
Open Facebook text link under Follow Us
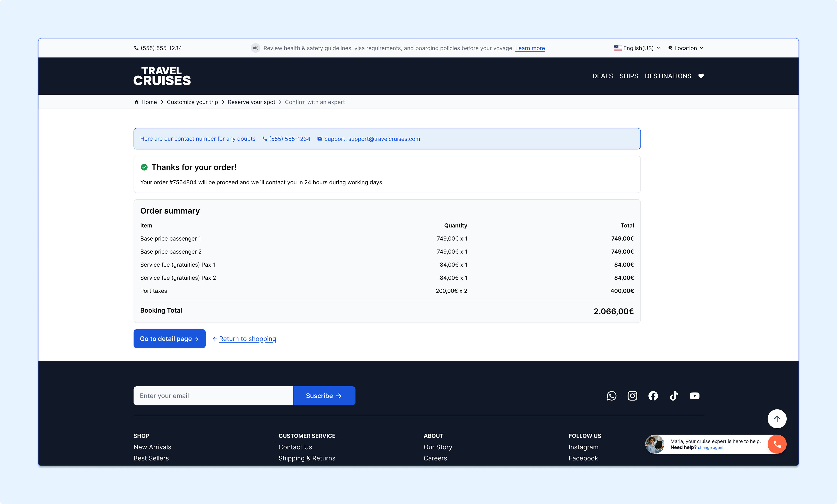click(583, 458)
